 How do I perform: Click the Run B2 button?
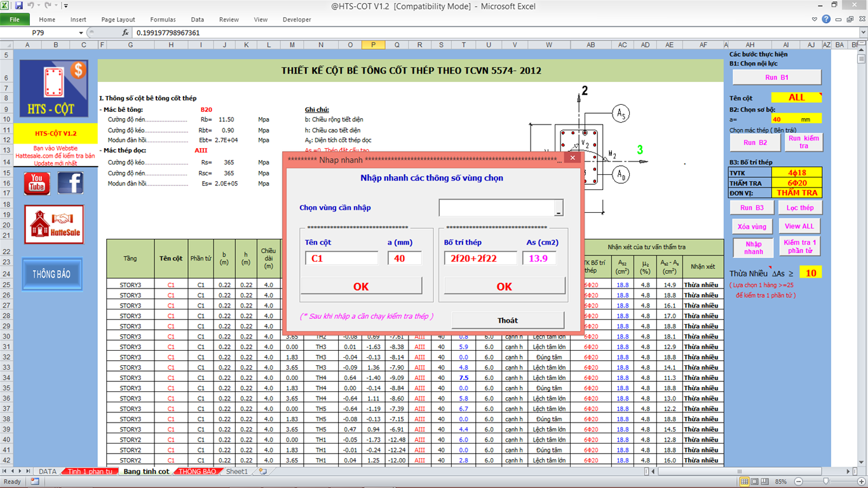[x=755, y=142]
